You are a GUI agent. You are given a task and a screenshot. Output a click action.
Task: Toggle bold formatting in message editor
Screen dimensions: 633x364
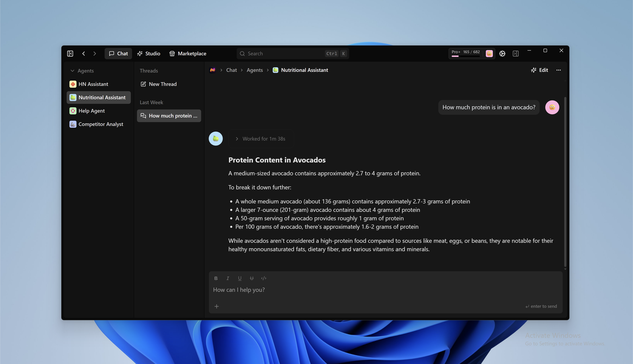(216, 278)
